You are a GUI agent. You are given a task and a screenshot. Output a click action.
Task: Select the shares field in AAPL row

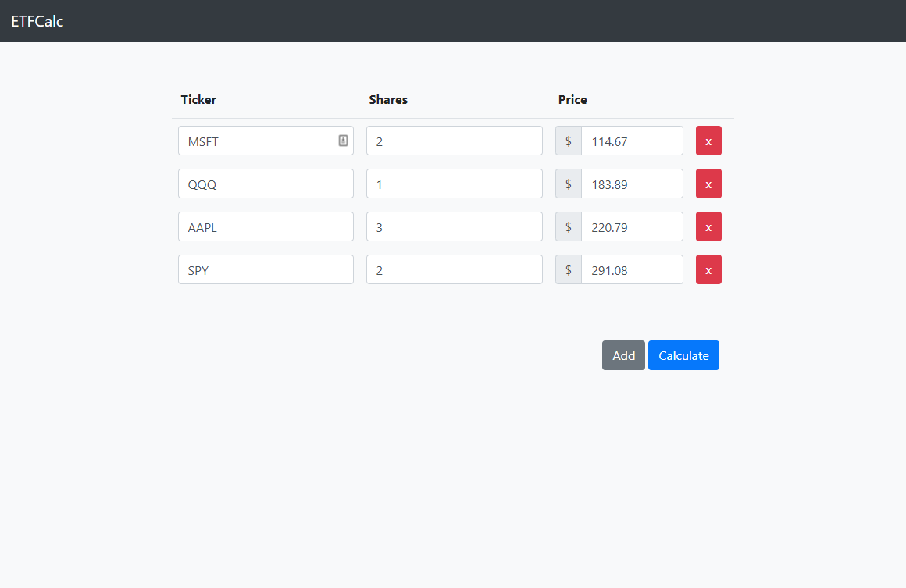pos(454,226)
